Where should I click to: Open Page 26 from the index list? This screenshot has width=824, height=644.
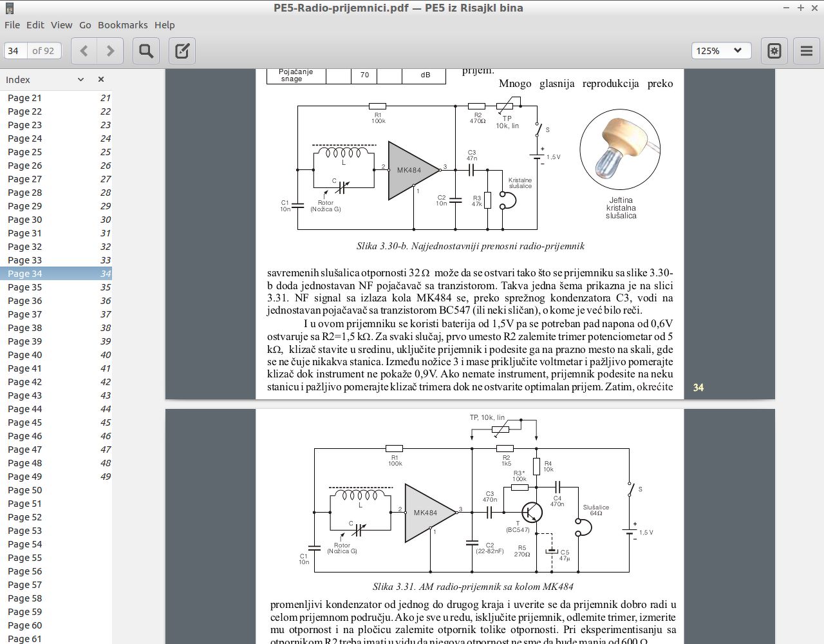[x=56, y=166]
